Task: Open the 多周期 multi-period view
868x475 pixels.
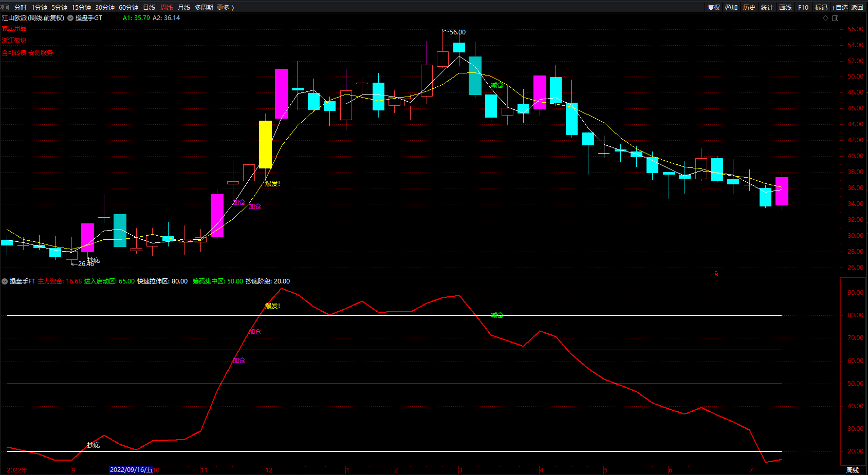Action: click(204, 7)
